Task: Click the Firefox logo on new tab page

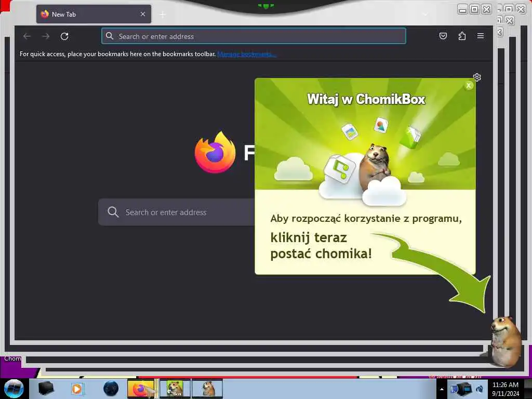Action: [x=215, y=152]
